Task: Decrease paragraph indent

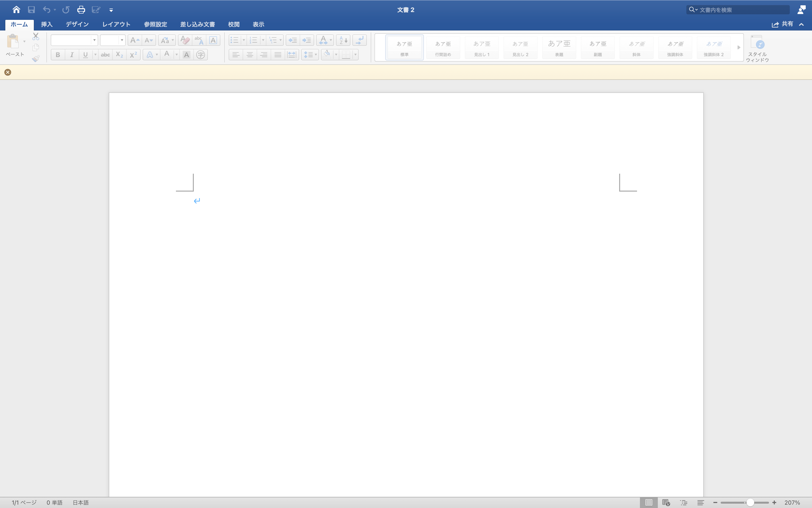Action: click(x=293, y=40)
